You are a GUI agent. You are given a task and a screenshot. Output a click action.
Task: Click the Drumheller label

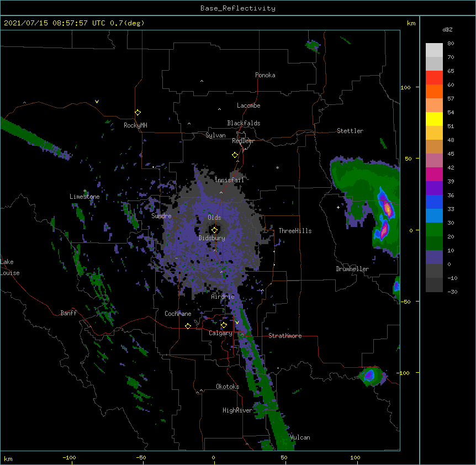point(352,269)
